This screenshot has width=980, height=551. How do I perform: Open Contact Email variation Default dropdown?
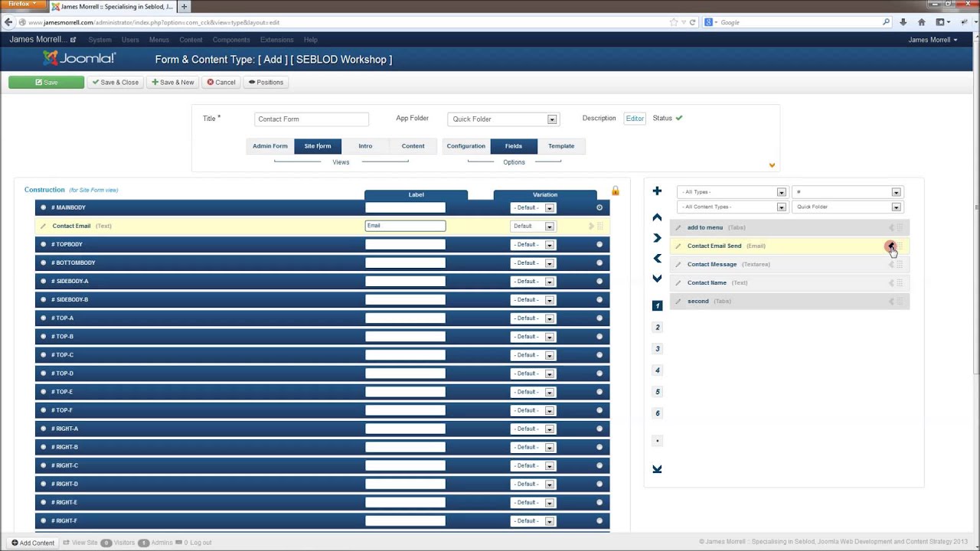[532, 227]
